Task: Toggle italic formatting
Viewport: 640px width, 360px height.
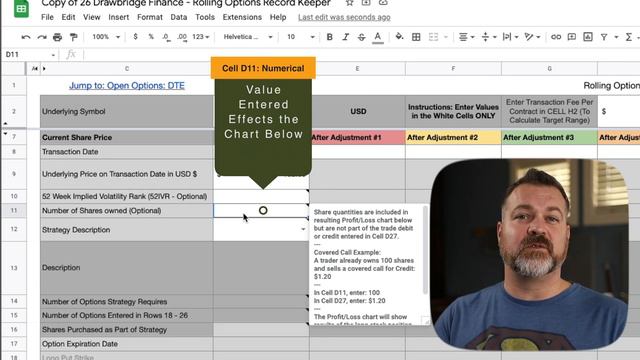Action: click(x=345, y=37)
